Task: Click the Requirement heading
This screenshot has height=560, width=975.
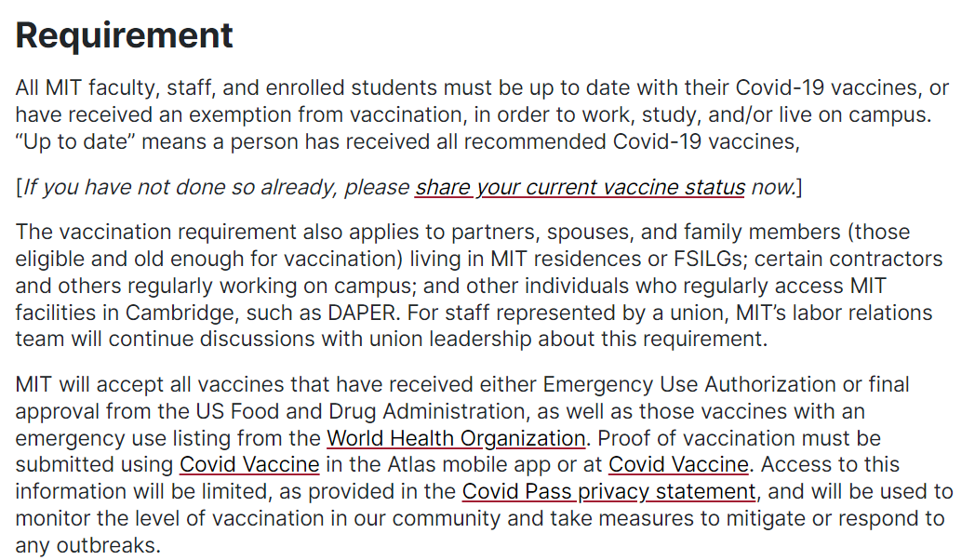Action: point(125,34)
